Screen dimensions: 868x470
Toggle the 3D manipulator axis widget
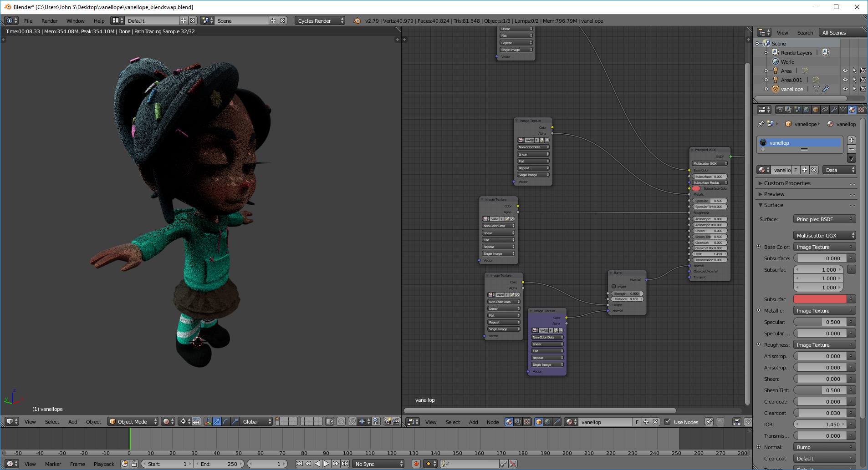208,422
